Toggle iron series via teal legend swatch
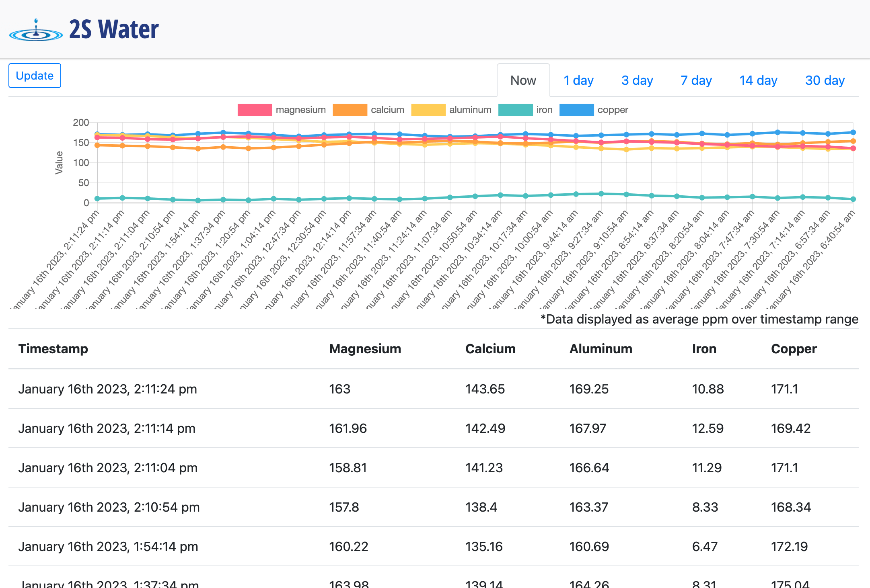 [x=515, y=110]
